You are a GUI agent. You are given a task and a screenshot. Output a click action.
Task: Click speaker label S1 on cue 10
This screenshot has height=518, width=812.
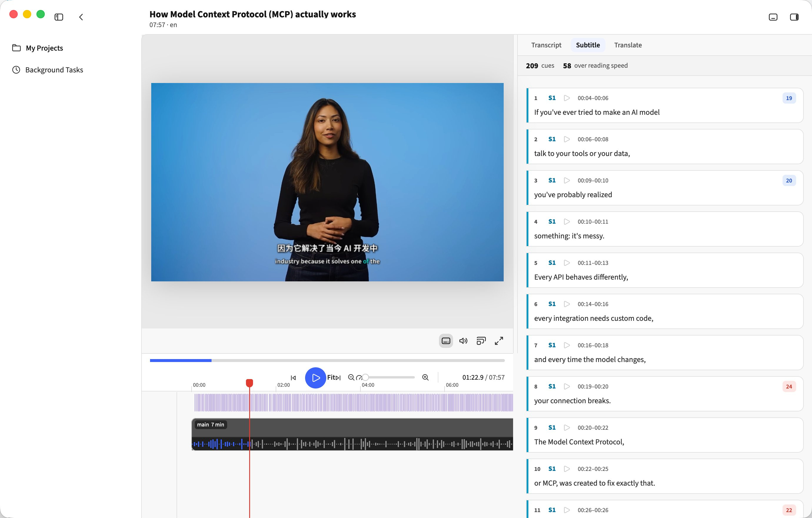click(x=552, y=469)
